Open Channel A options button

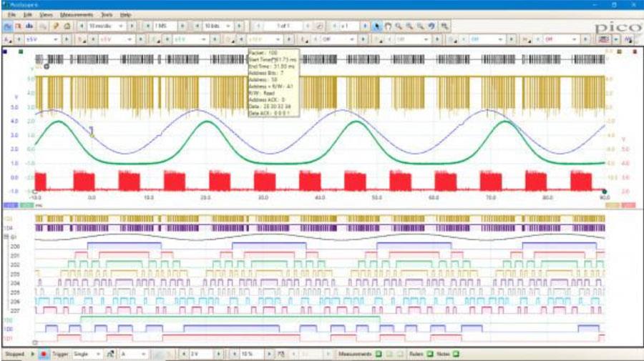pos(8,39)
